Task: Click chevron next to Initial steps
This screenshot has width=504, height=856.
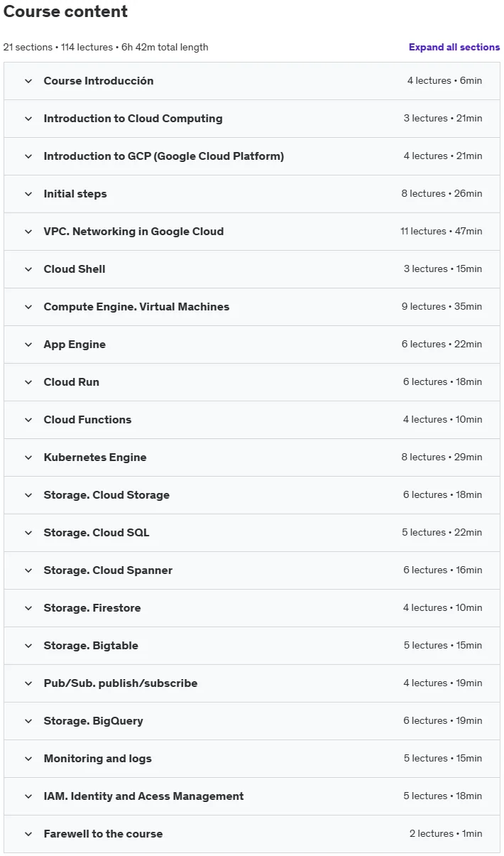Action: pos(28,194)
